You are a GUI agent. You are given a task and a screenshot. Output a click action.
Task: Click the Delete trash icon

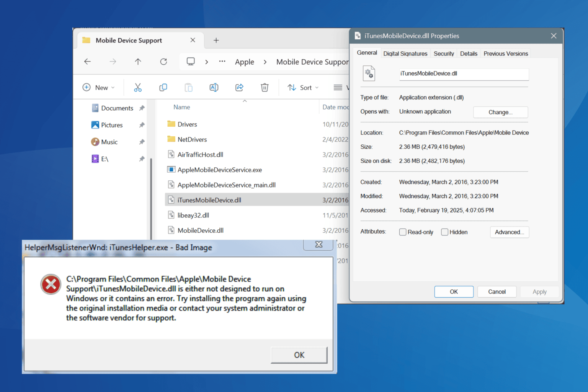point(265,88)
